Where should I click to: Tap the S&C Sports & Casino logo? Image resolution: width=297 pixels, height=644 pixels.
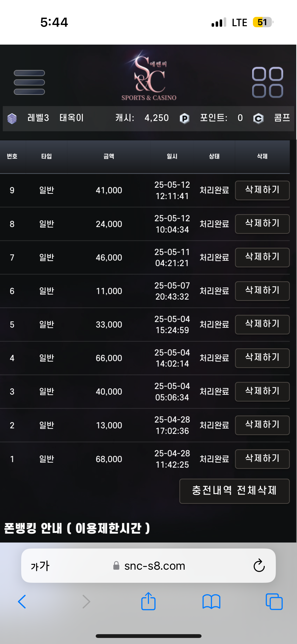point(149,76)
